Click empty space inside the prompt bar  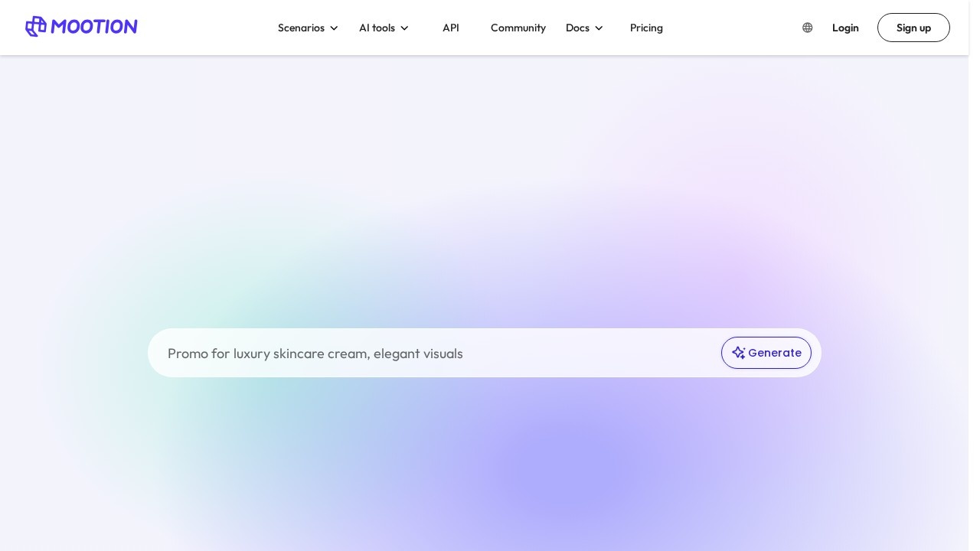[x=597, y=353]
